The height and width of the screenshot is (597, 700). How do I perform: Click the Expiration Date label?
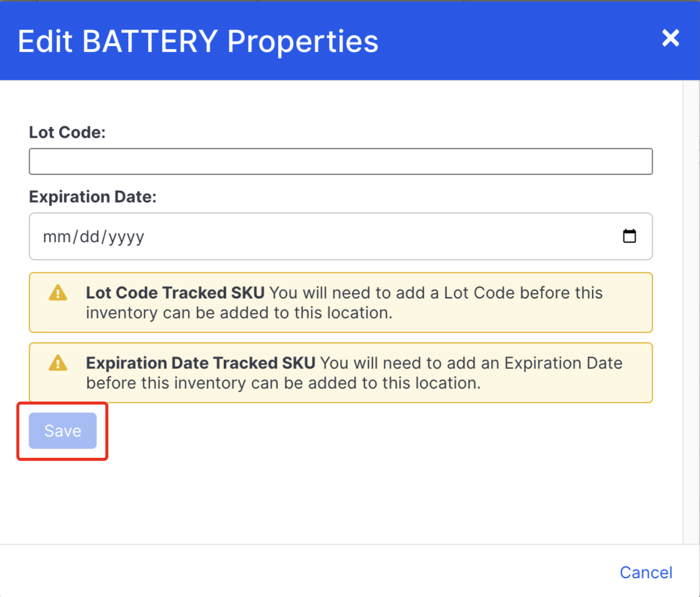(93, 197)
